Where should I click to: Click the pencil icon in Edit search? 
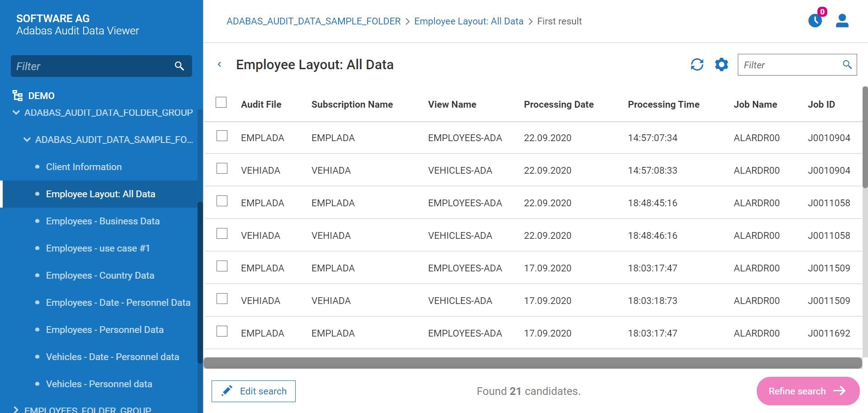(227, 391)
